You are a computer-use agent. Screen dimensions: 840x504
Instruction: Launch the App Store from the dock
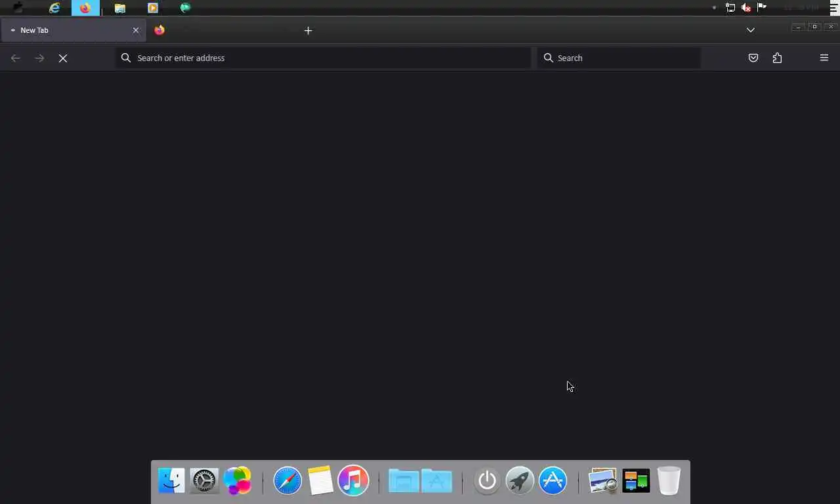[553, 481]
